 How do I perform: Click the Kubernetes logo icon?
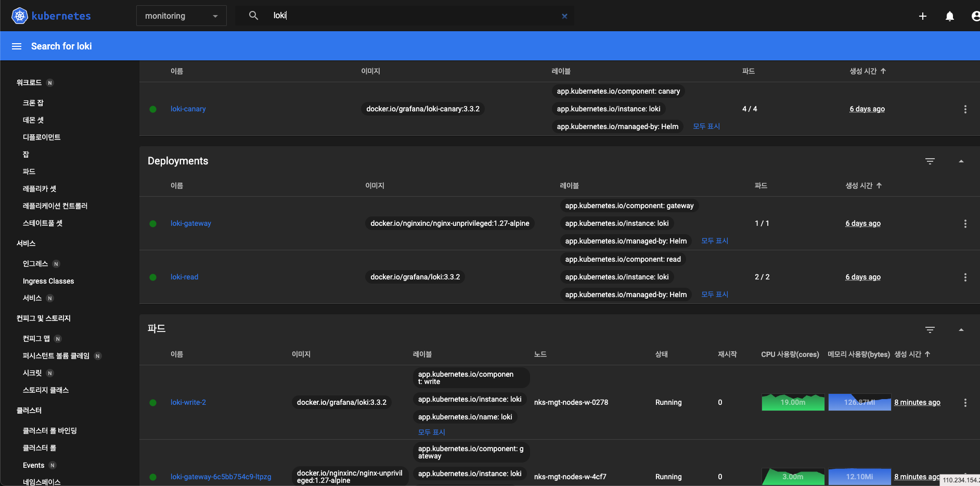coord(19,16)
